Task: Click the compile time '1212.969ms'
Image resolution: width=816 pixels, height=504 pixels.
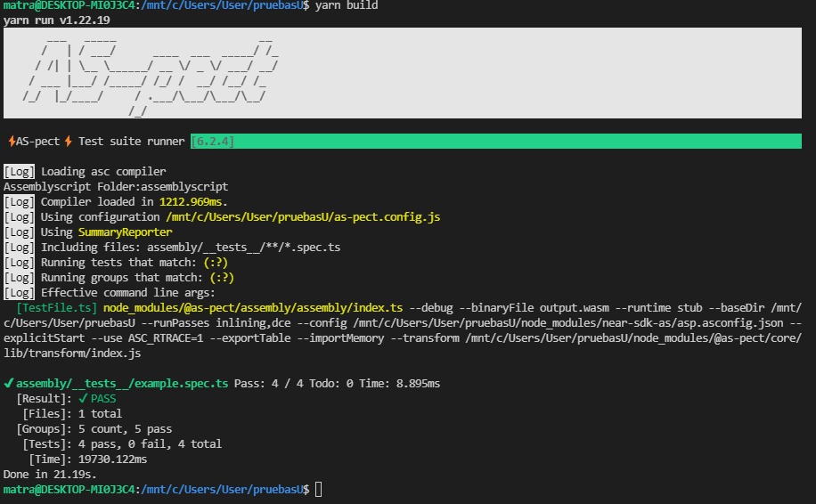Action: click(x=191, y=202)
